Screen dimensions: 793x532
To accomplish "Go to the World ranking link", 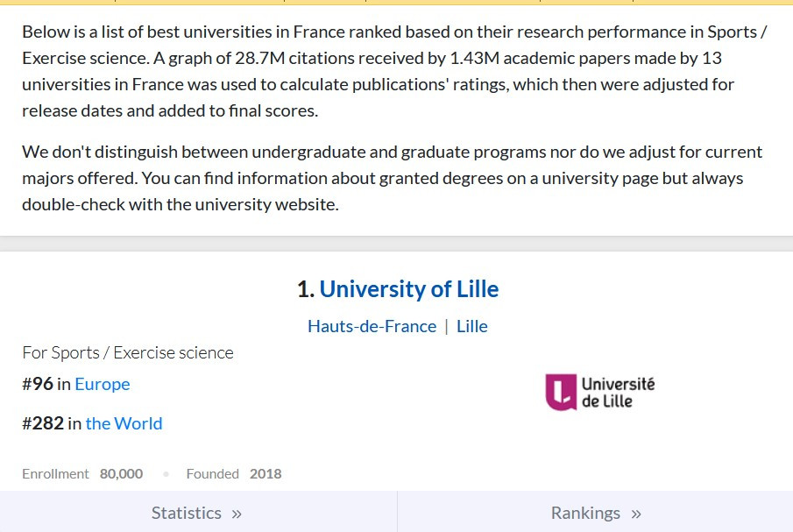I will [124, 423].
